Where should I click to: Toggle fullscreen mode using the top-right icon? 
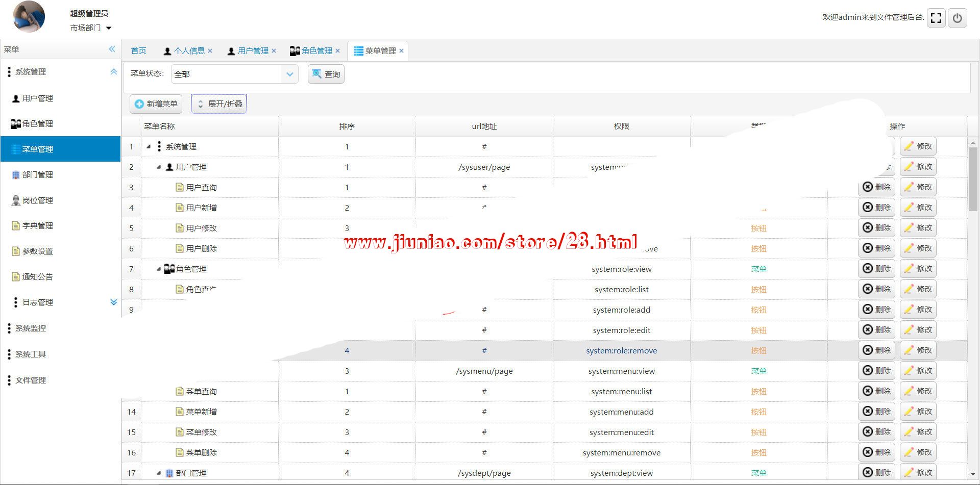(x=936, y=18)
